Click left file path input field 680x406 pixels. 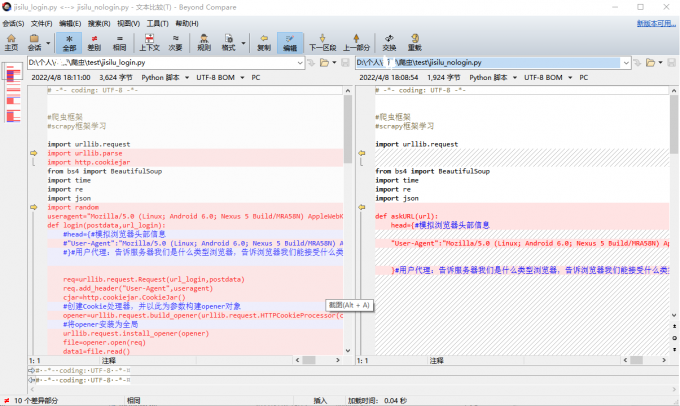(161, 63)
